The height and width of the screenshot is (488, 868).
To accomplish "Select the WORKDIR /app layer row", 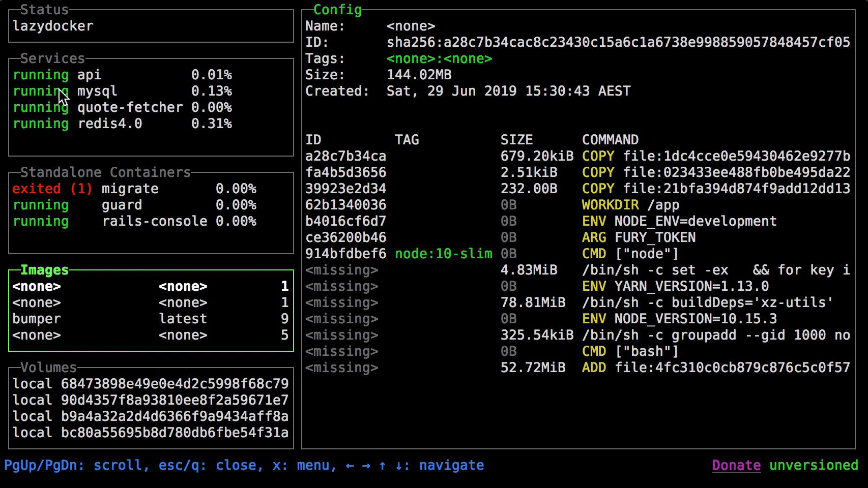I will pos(509,204).
